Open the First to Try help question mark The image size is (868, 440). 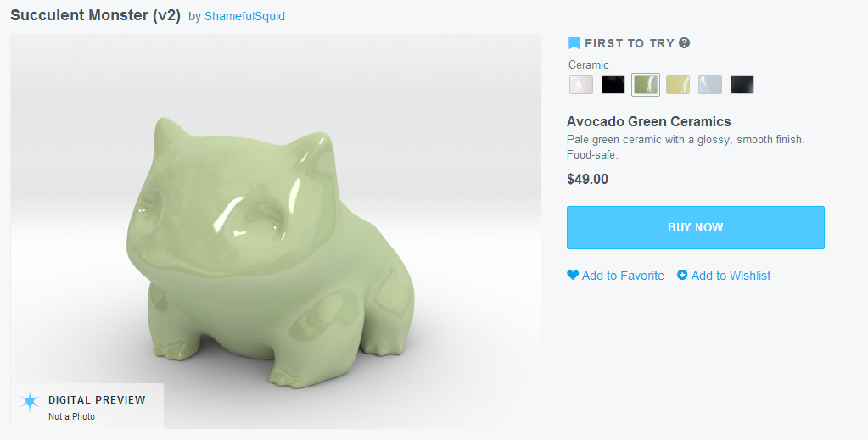click(685, 43)
